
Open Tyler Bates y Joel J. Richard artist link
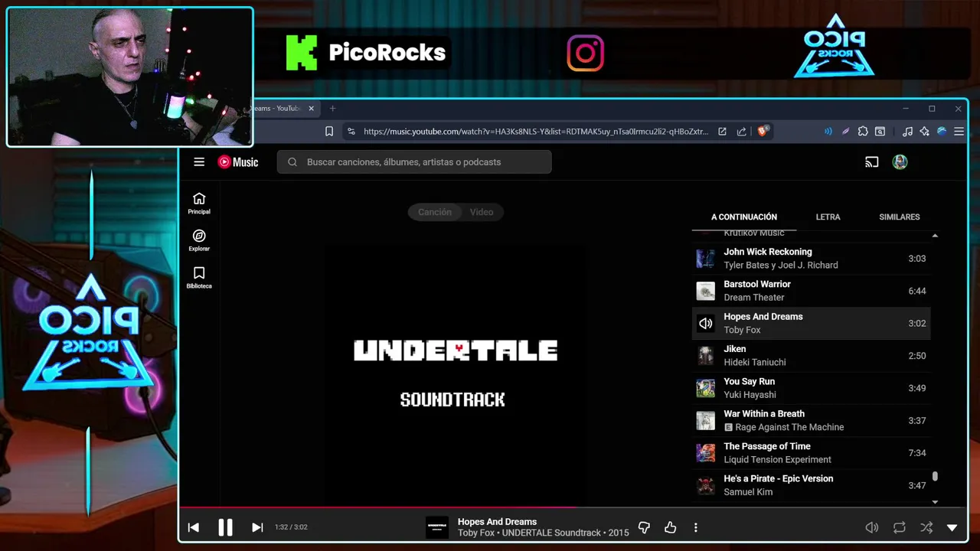(x=781, y=266)
